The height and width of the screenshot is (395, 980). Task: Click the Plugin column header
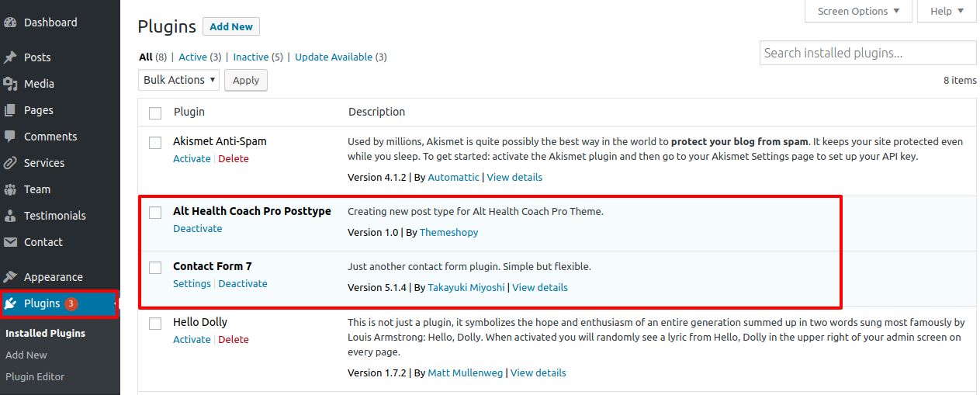coord(189,112)
